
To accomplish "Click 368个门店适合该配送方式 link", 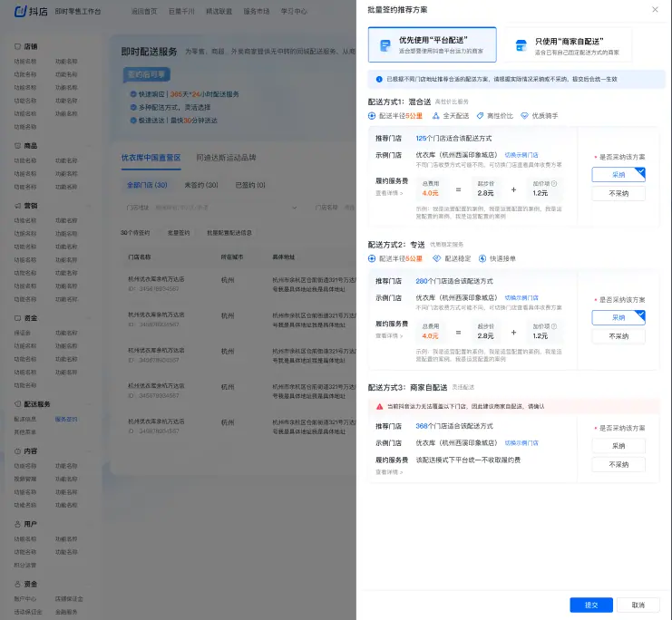I will (x=453, y=426).
